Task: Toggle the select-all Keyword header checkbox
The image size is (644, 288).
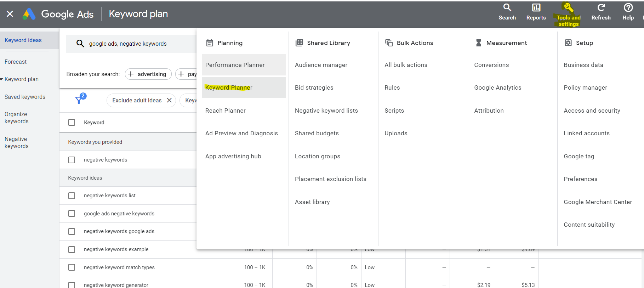Action: click(72, 123)
